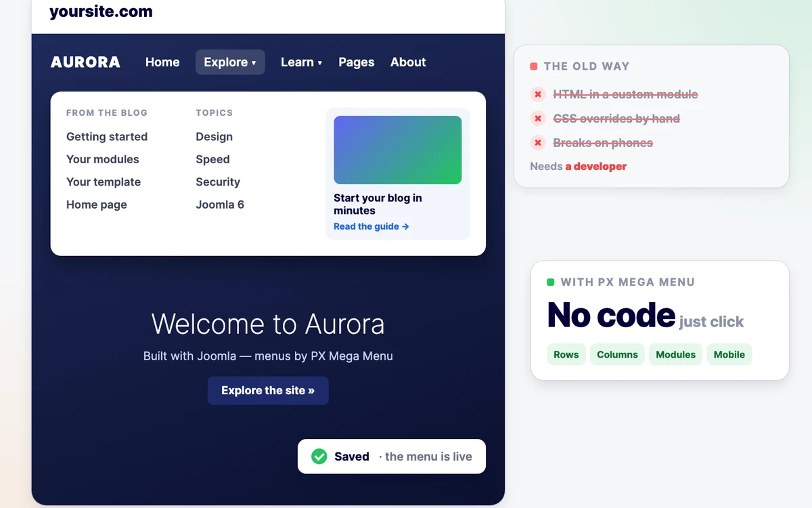Viewport: 812px width, 508px height.
Task: Click the FROM THE BLOG column heading
Action: pyautogui.click(x=107, y=113)
